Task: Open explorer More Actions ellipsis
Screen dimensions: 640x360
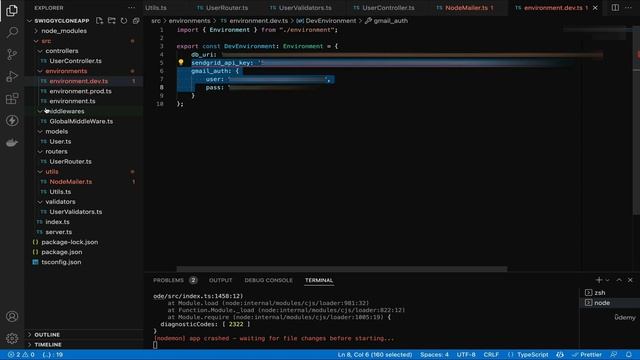Action: [x=131, y=8]
